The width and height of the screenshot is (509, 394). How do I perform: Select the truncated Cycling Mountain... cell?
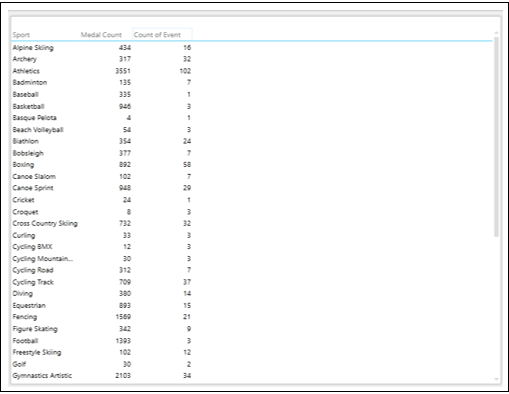click(x=43, y=259)
